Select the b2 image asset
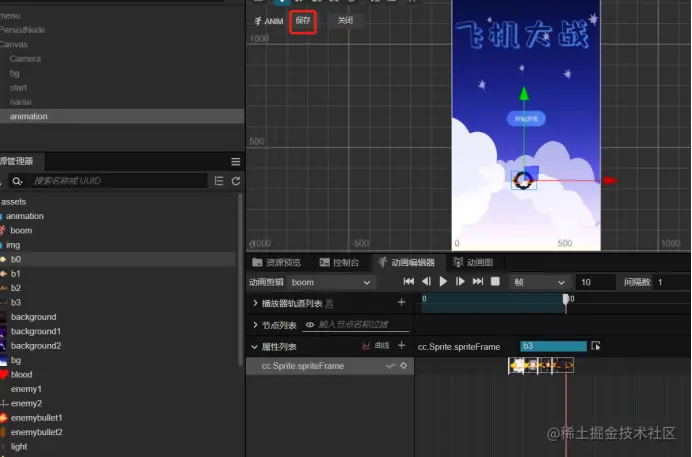Image resolution: width=692 pixels, height=457 pixels. (16, 288)
